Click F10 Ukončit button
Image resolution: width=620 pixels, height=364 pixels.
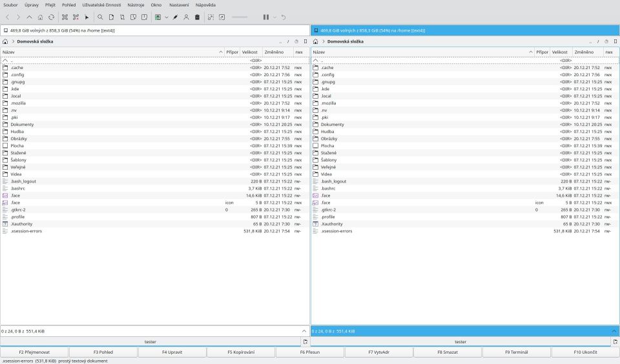coord(585,352)
